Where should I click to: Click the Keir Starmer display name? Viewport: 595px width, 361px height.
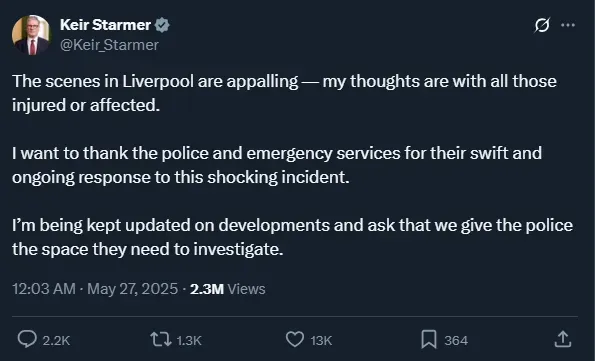(105, 25)
